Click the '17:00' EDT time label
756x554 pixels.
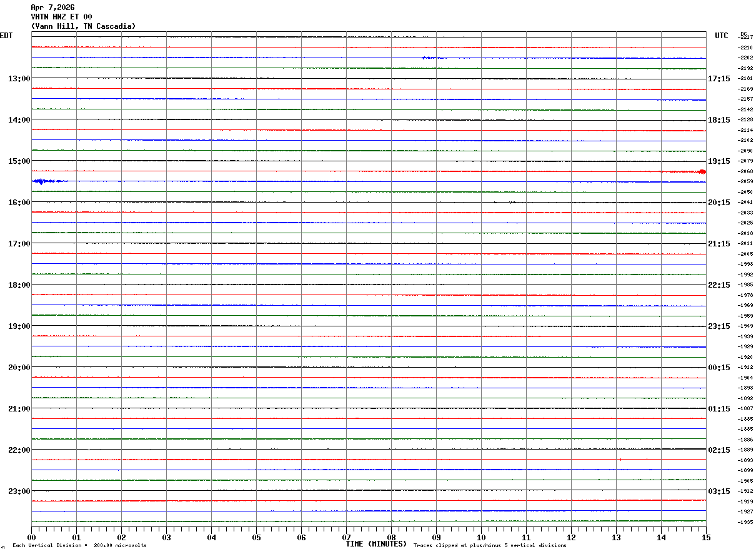19,244
